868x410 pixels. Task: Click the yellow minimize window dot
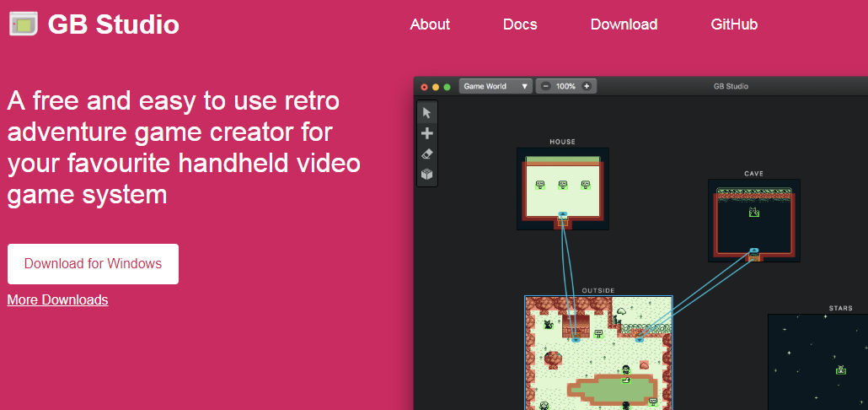click(x=436, y=87)
